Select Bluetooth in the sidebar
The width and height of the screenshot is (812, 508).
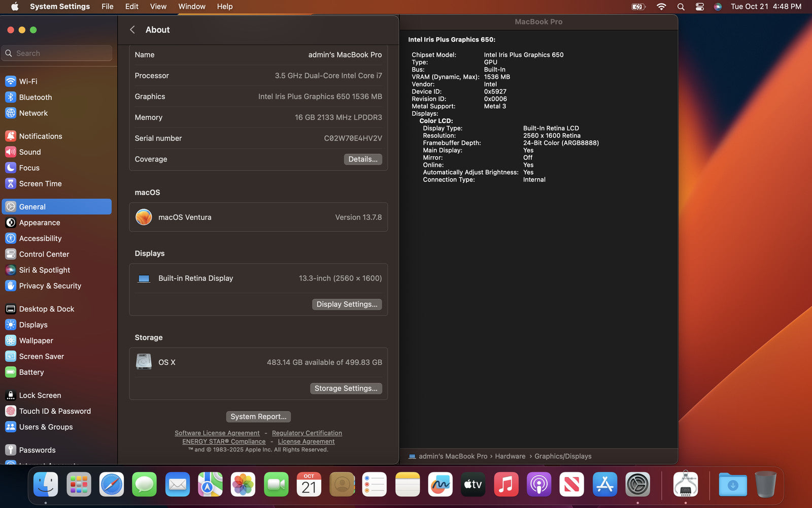pos(35,97)
